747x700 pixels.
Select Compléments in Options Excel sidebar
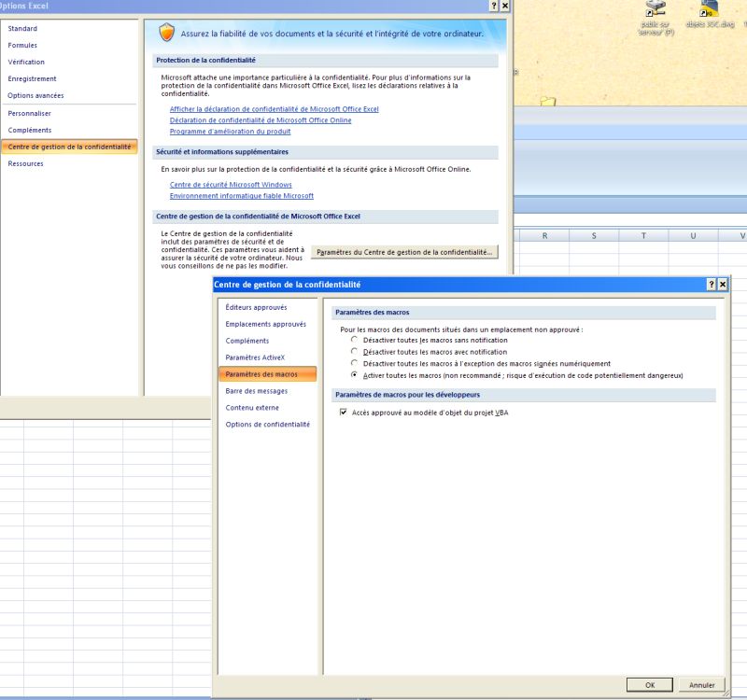coord(69,130)
